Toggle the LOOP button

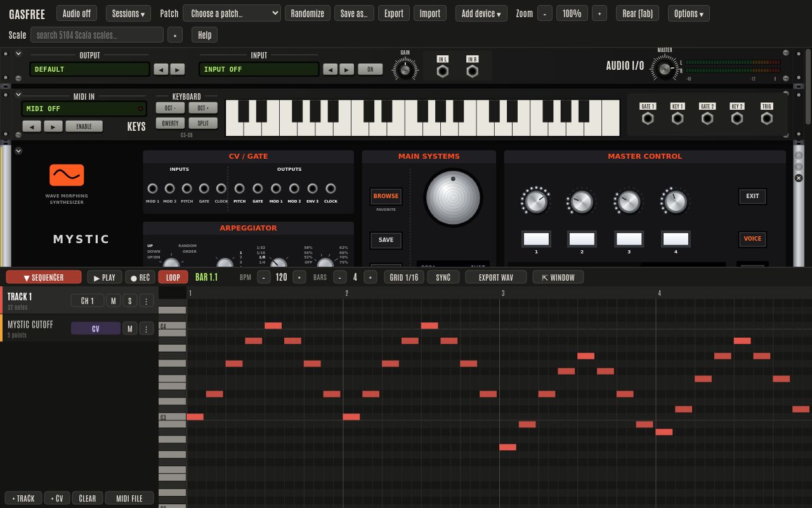click(x=173, y=277)
